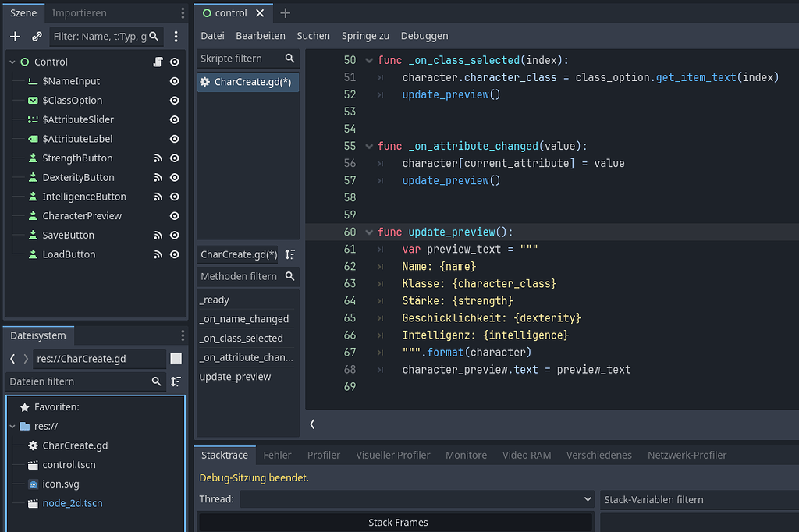Show signals of SaveButton node
799x532 pixels.
coord(158,236)
